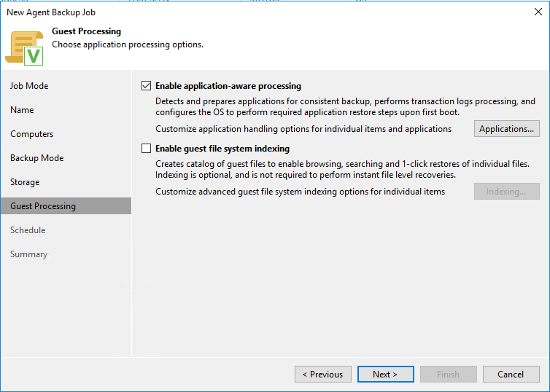Jump to the Computers step
Viewport: 550px width, 392px height.
click(31, 134)
